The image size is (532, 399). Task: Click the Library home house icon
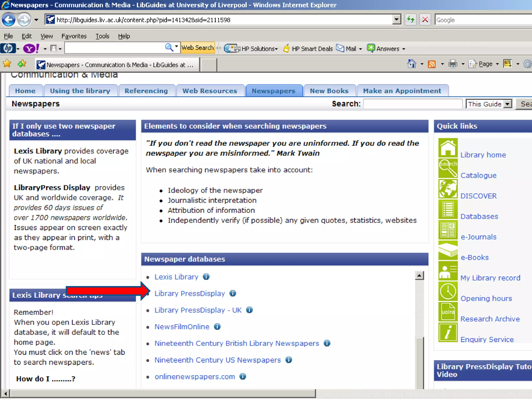click(x=448, y=148)
